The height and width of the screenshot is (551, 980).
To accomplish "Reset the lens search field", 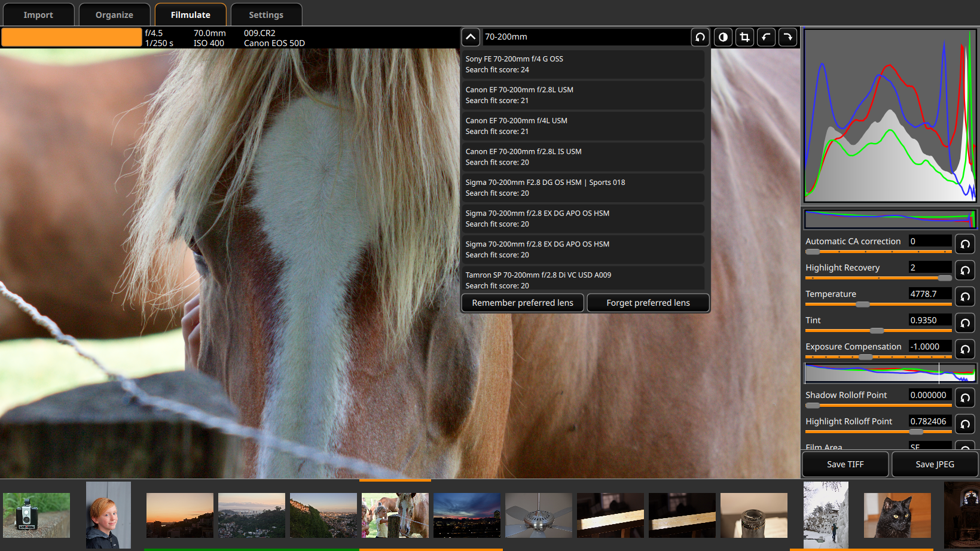I will point(700,37).
